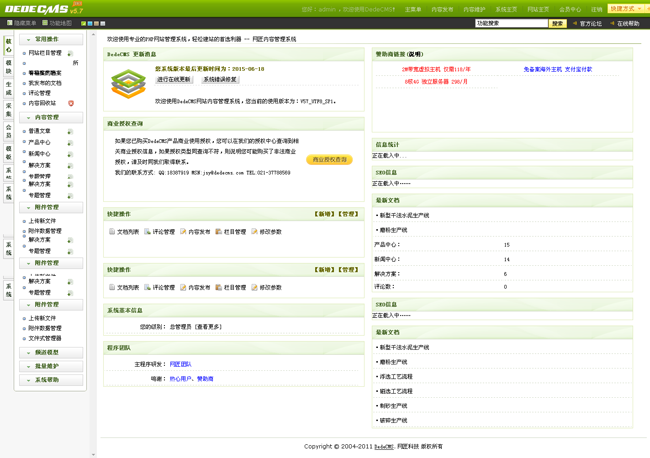Expand the 批量维护 sidebar section
The width and height of the screenshot is (650, 458).
click(51, 366)
